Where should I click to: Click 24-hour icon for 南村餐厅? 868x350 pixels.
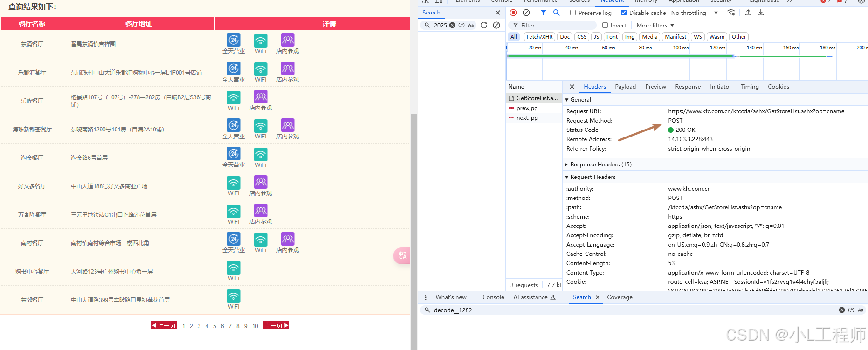(x=234, y=239)
